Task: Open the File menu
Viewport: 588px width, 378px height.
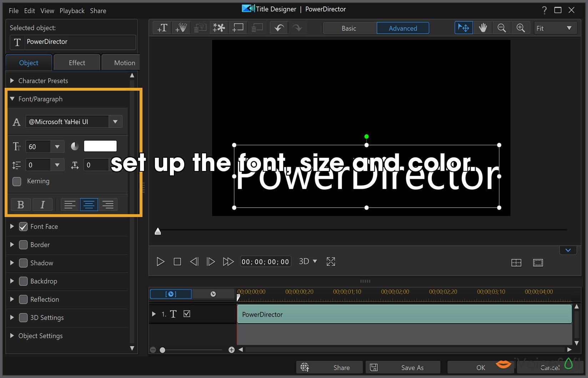Action: [14, 11]
